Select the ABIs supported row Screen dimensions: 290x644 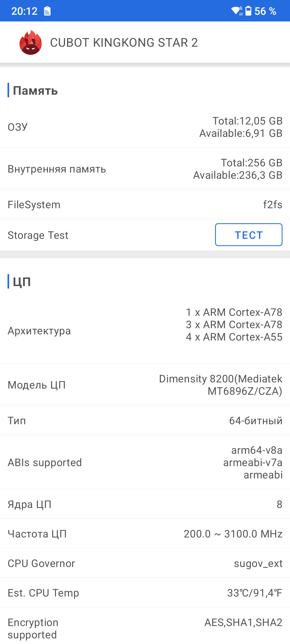coord(145,462)
